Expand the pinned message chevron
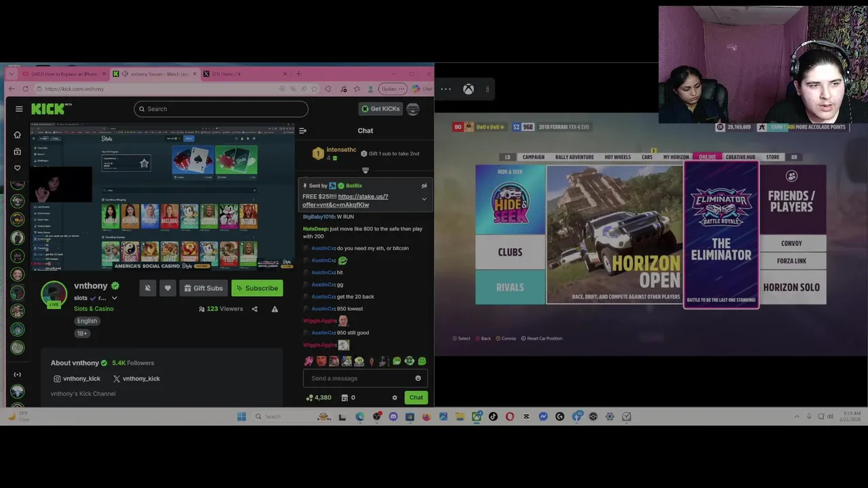This screenshot has height=488, width=868. tap(424, 199)
